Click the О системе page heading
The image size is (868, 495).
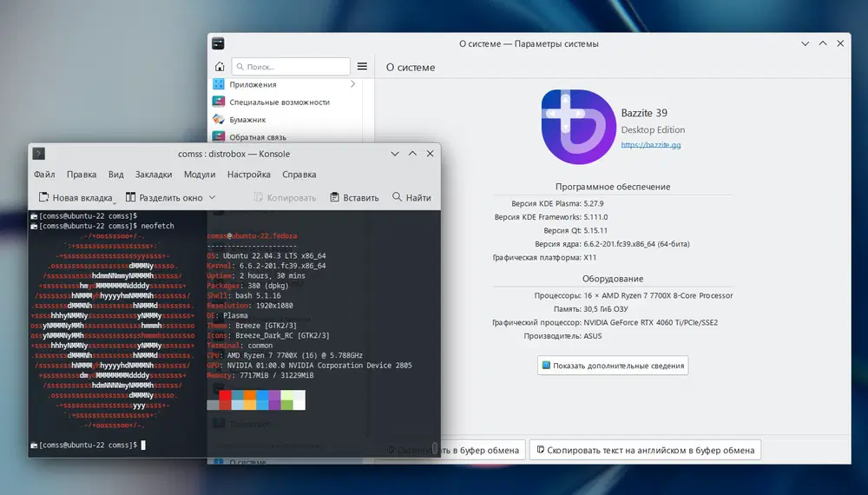point(411,67)
